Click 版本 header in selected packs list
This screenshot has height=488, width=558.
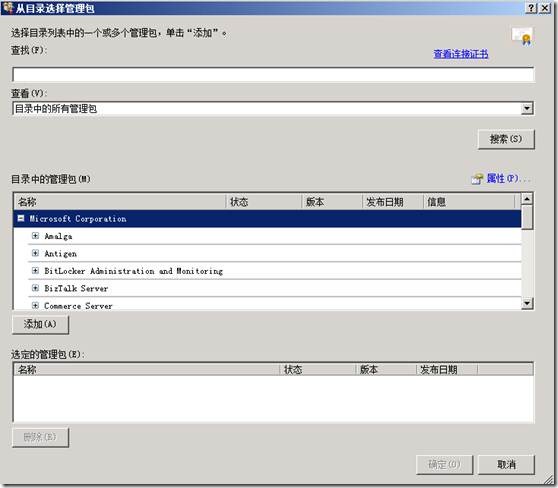click(386, 369)
